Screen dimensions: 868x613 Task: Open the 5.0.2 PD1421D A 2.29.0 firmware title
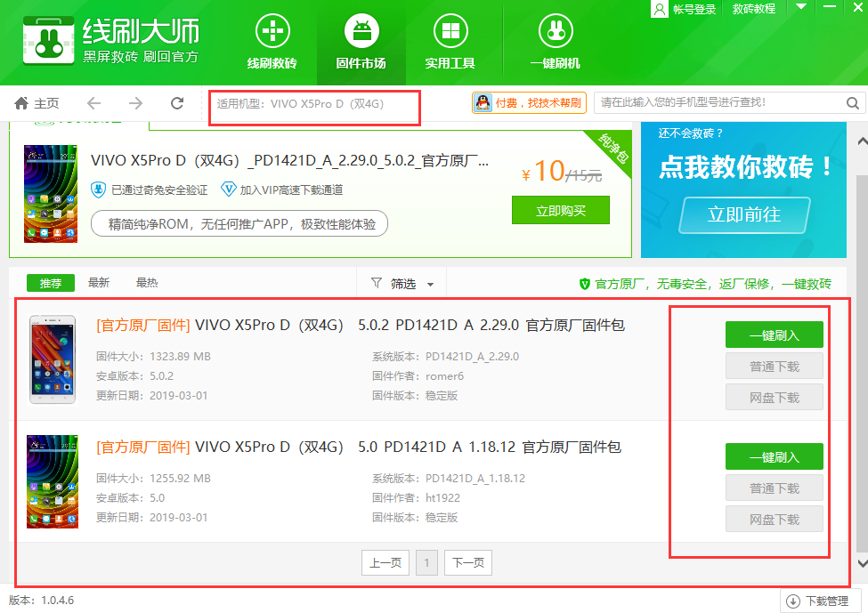click(x=361, y=326)
